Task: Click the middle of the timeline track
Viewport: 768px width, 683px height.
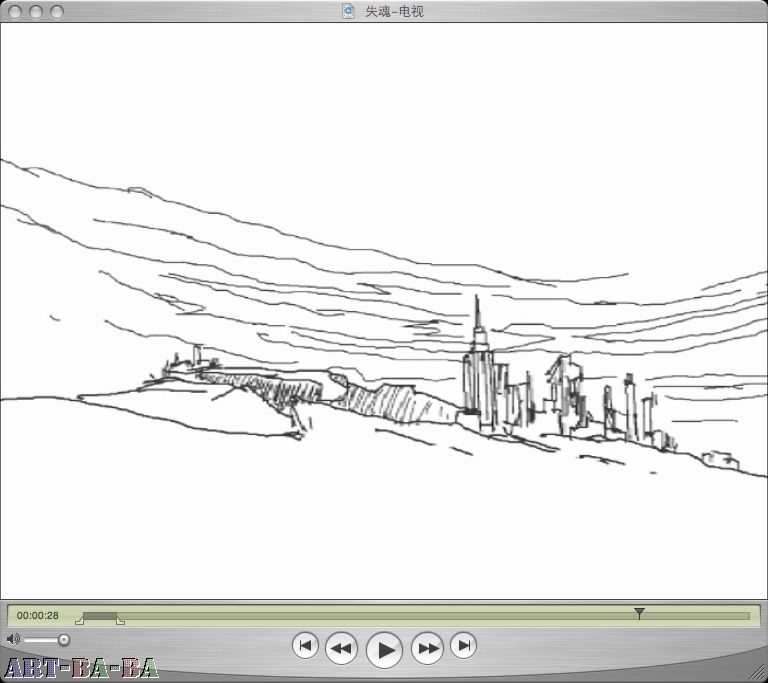Action: [x=416, y=615]
